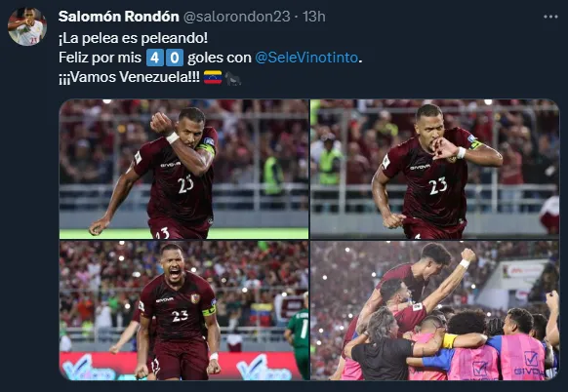568x392 pixels.
Task: Open top-right photo of heart-hands gesture
Action: pyautogui.click(x=434, y=169)
